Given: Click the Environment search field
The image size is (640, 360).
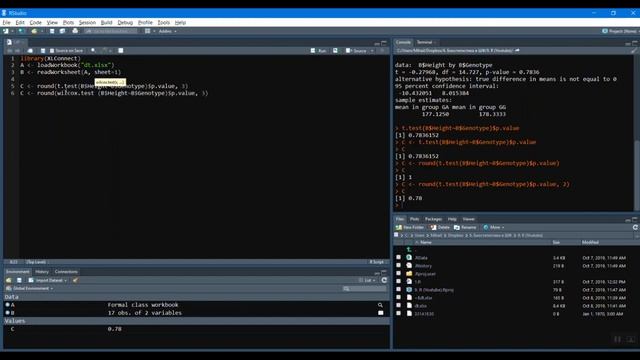Looking at the screenshot, I should coord(364,289).
